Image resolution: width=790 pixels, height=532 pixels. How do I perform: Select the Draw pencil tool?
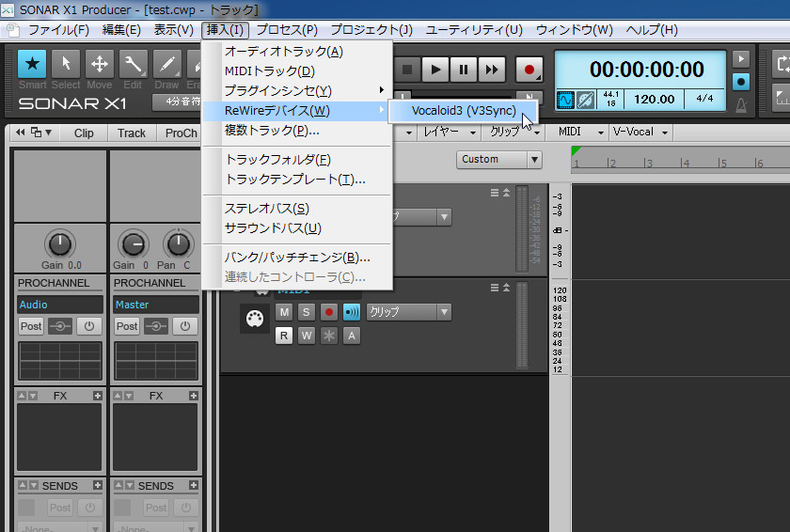pos(166,65)
